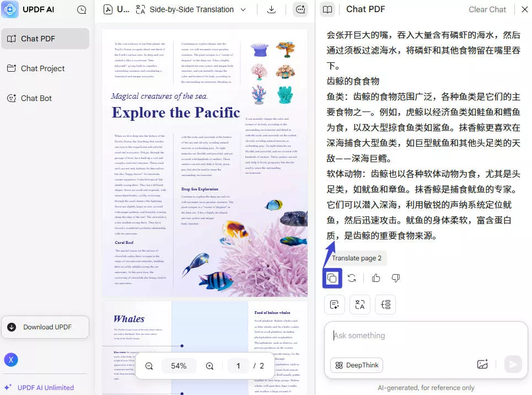This screenshot has width=532, height=395.
Task: Download the document
Action: coord(271,9)
